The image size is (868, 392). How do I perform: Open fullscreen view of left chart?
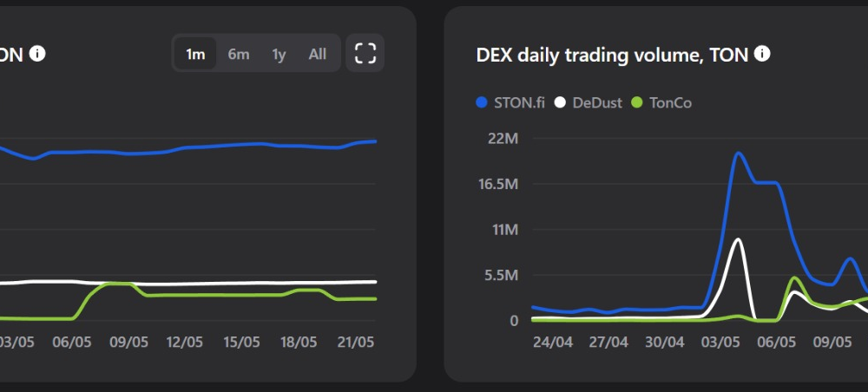coord(365,54)
